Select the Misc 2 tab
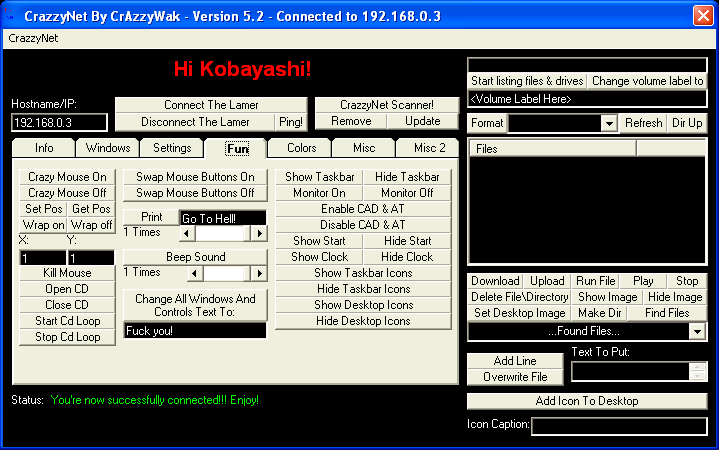Image resolution: width=719 pixels, height=450 pixels. 429,148
